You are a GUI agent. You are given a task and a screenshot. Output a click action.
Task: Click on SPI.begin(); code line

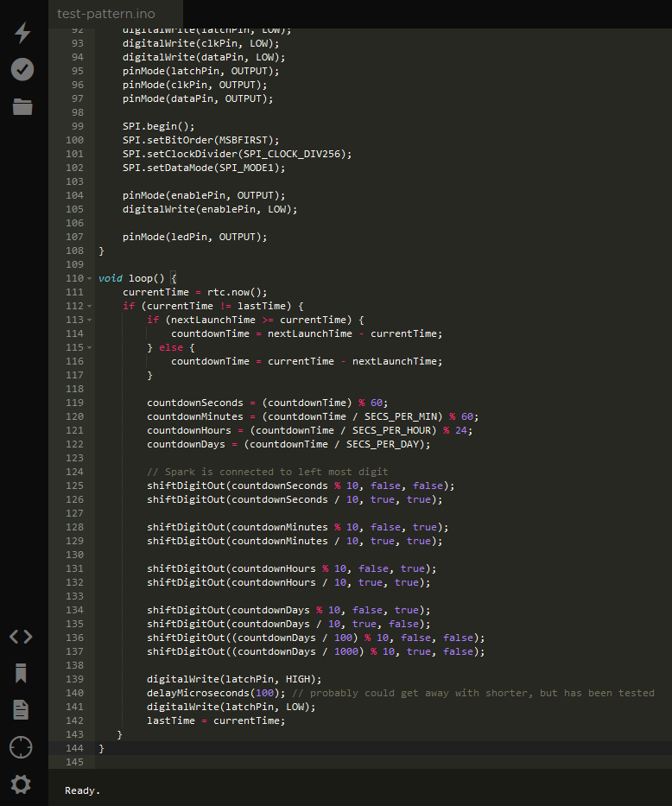click(158, 126)
